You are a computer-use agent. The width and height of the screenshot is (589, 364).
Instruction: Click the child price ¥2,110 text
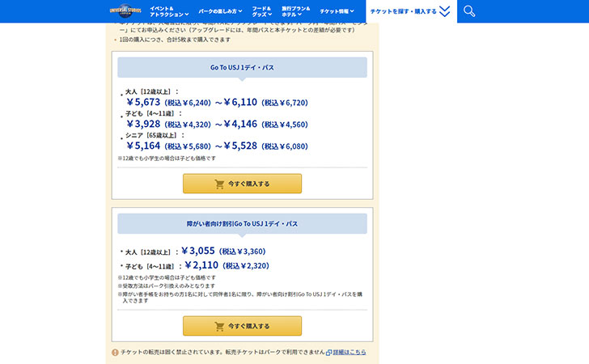pos(201,265)
